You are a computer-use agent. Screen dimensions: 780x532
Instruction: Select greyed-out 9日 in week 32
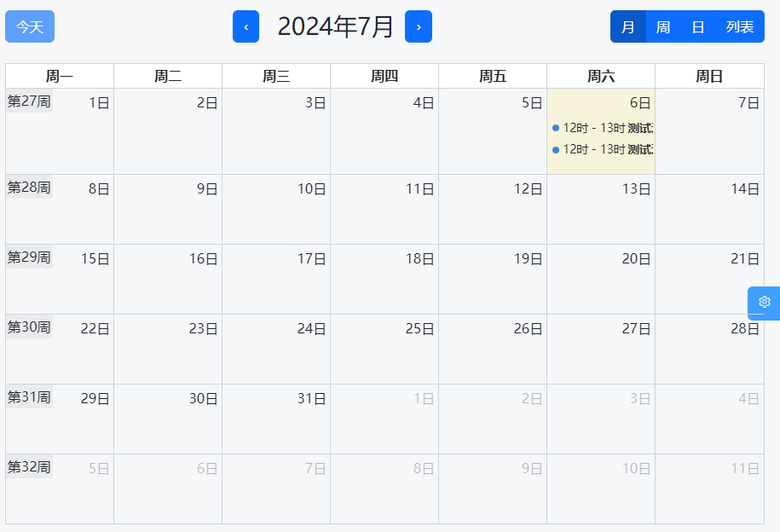[532, 469]
